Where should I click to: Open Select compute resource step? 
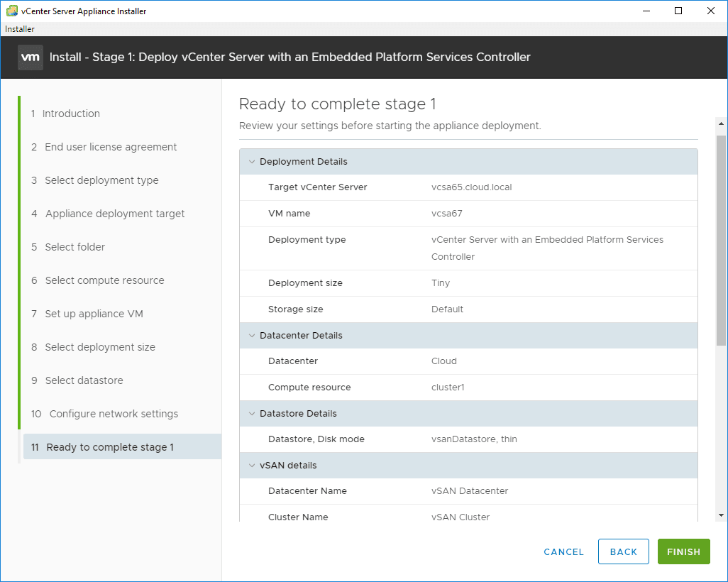(x=104, y=280)
